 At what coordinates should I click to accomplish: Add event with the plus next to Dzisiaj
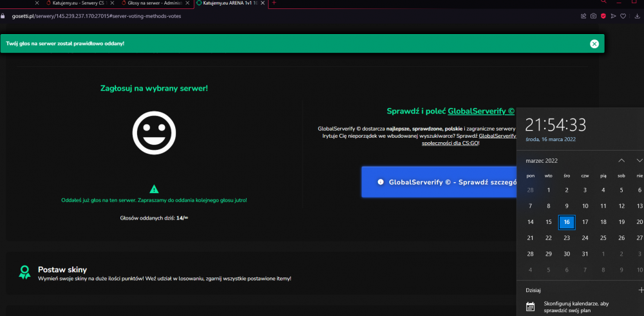coord(641,290)
